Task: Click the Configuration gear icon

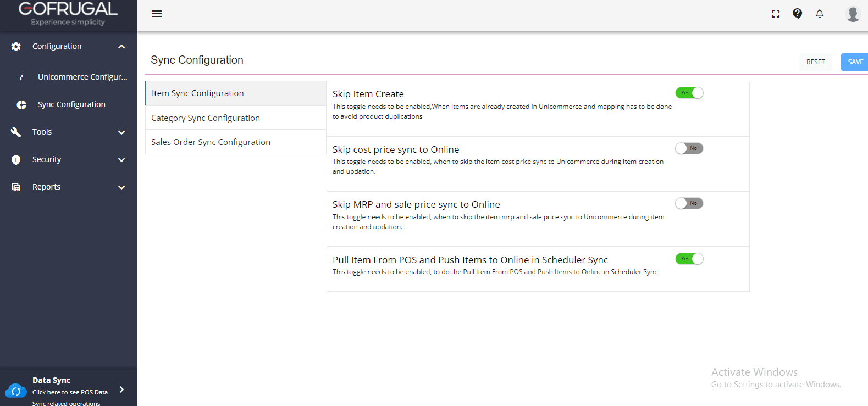Action: point(16,47)
